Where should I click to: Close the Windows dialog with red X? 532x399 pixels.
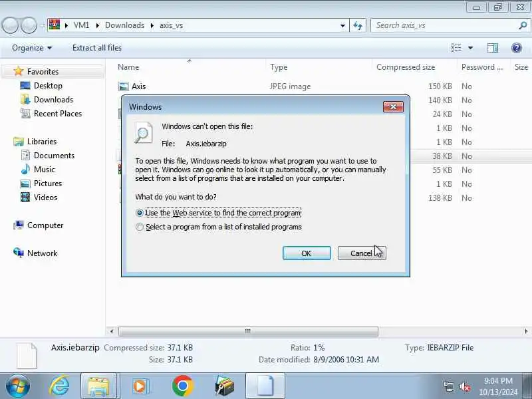pyautogui.click(x=393, y=106)
